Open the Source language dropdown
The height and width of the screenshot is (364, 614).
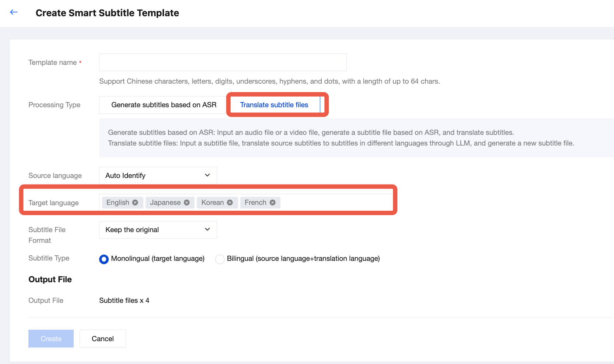(x=158, y=176)
